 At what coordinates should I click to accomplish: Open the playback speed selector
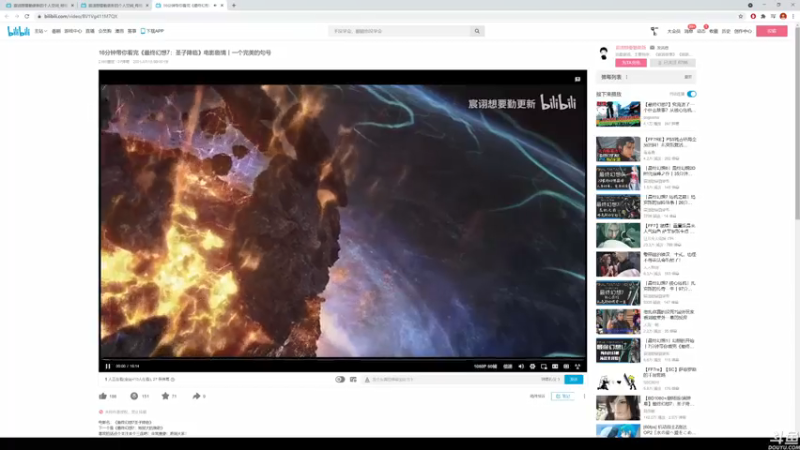tap(508, 366)
